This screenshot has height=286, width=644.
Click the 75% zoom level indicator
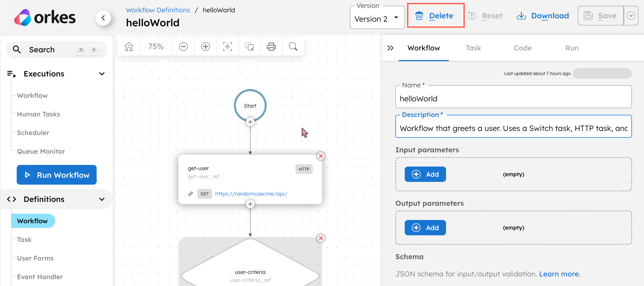pyautogui.click(x=156, y=47)
